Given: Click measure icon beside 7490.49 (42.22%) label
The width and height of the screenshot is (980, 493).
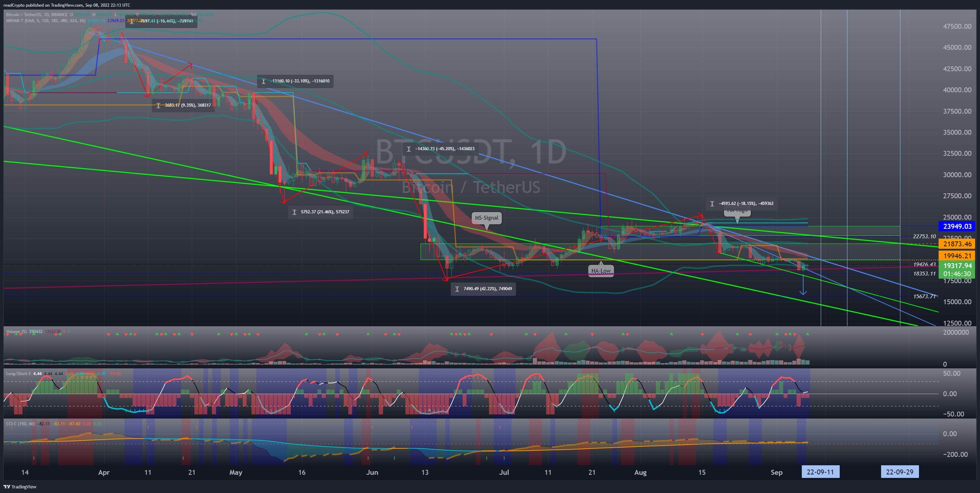Looking at the screenshot, I should [x=457, y=289].
